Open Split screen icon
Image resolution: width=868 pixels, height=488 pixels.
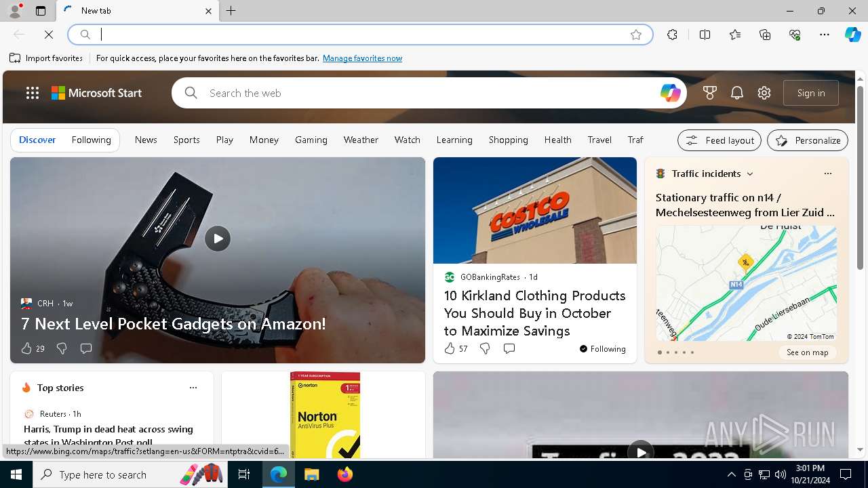705,35
